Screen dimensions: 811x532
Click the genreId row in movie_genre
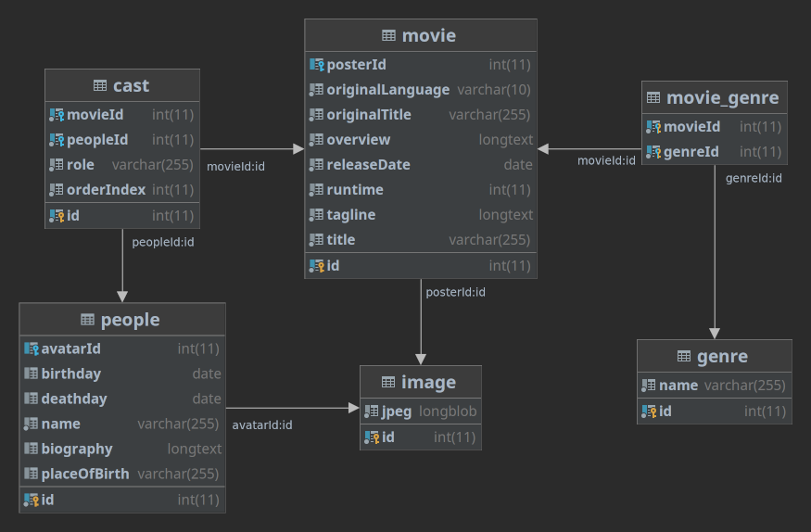coord(715,152)
